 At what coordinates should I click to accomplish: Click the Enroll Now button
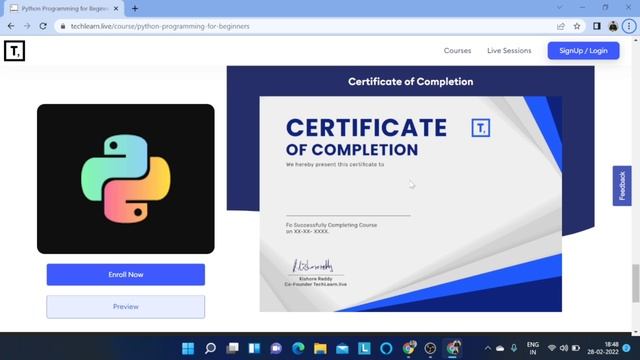click(126, 275)
